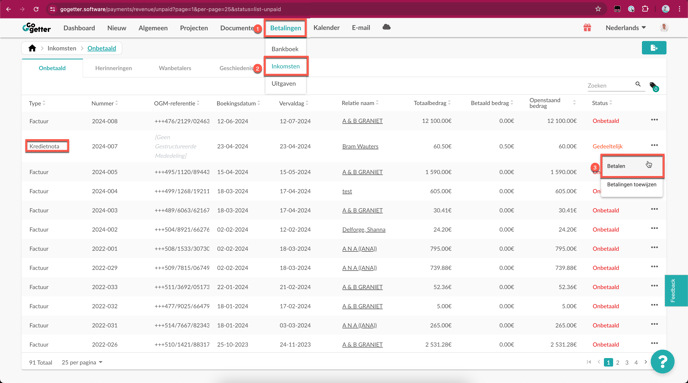Select Inkomsten in Betalingen dropdown
688x383 pixels.
[x=286, y=66]
